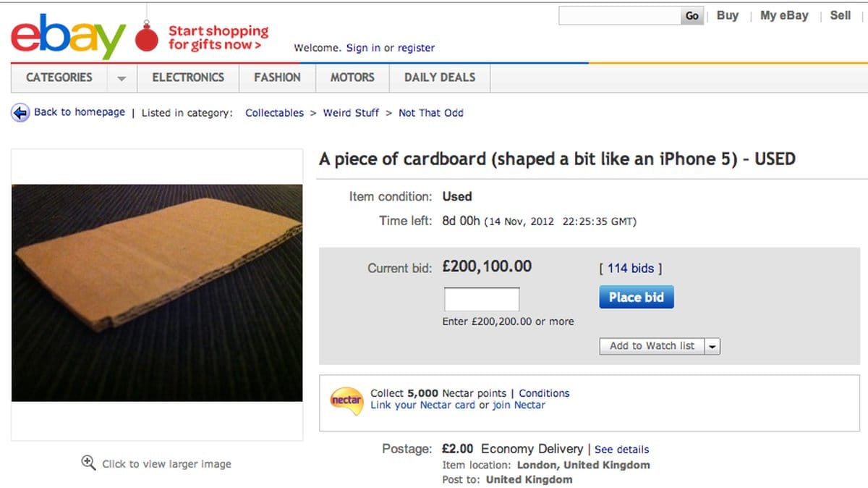Click the red Christmas ornament icon
Image resolution: width=868 pixels, height=488 pixels.
[147, 38]
